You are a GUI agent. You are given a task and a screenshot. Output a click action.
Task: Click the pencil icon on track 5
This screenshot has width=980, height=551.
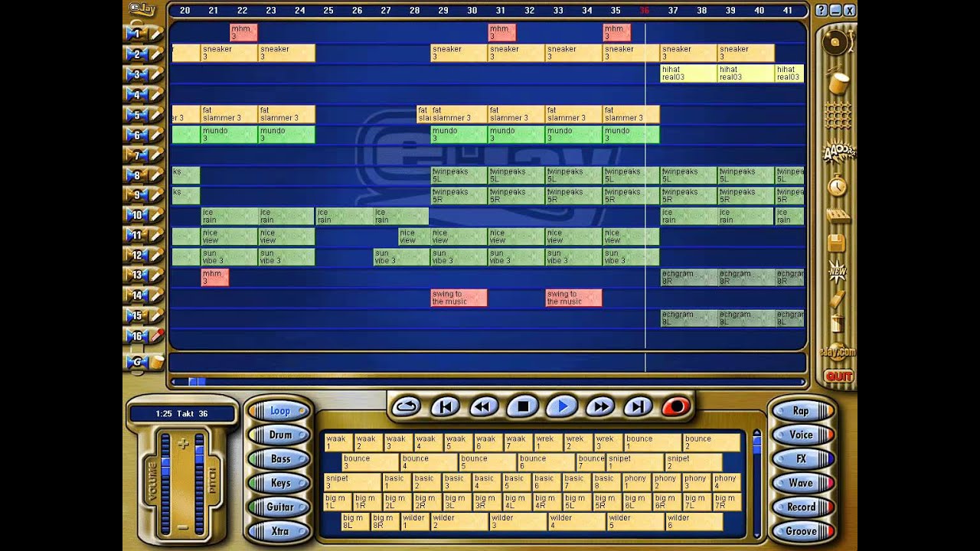[156, 115]
